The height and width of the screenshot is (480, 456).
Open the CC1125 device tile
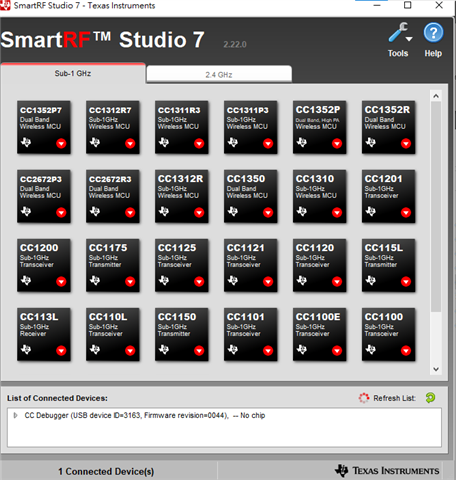pos(182,265)
